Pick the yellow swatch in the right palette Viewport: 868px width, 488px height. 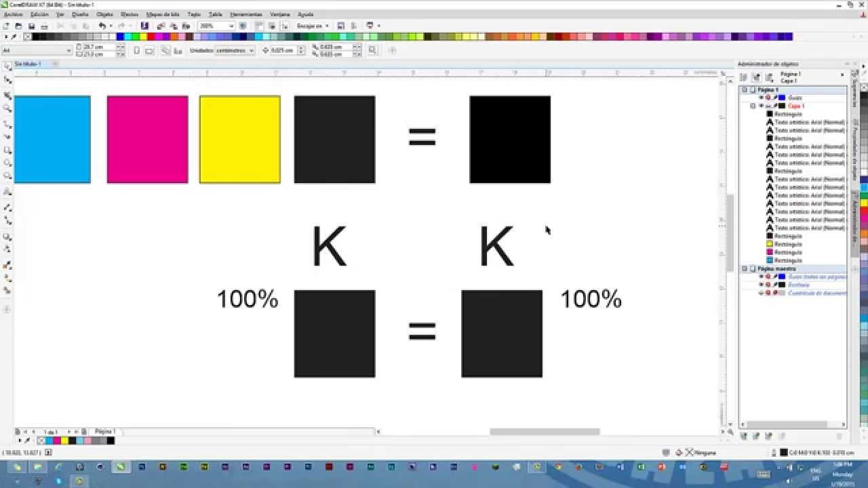[864, 203]
